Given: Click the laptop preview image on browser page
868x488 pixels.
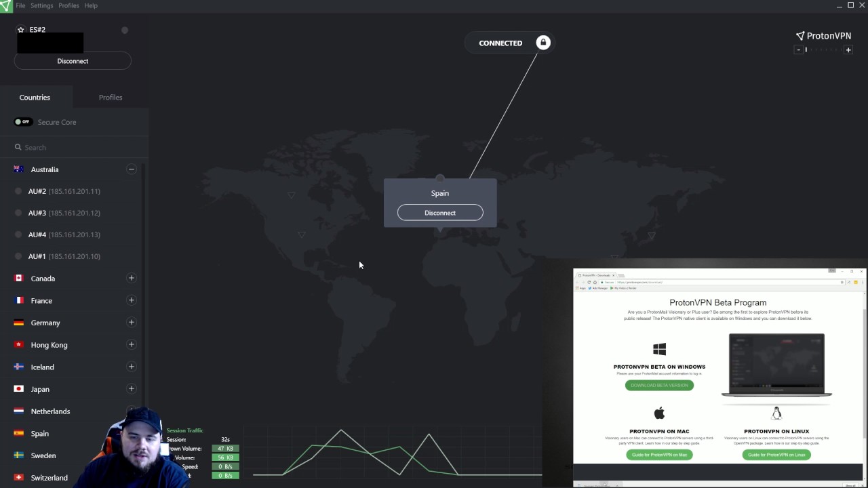Looking at the screenshot, I should point(776,365).
